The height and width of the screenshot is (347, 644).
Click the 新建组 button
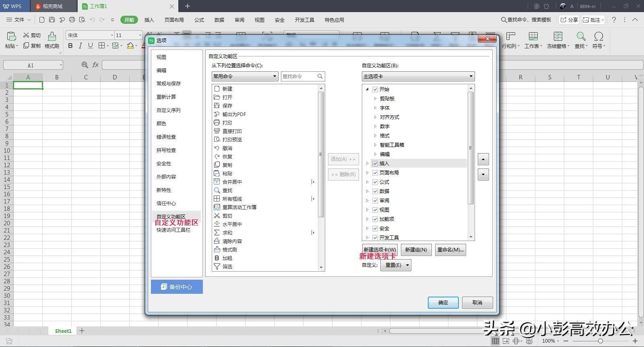coord(416,250)
